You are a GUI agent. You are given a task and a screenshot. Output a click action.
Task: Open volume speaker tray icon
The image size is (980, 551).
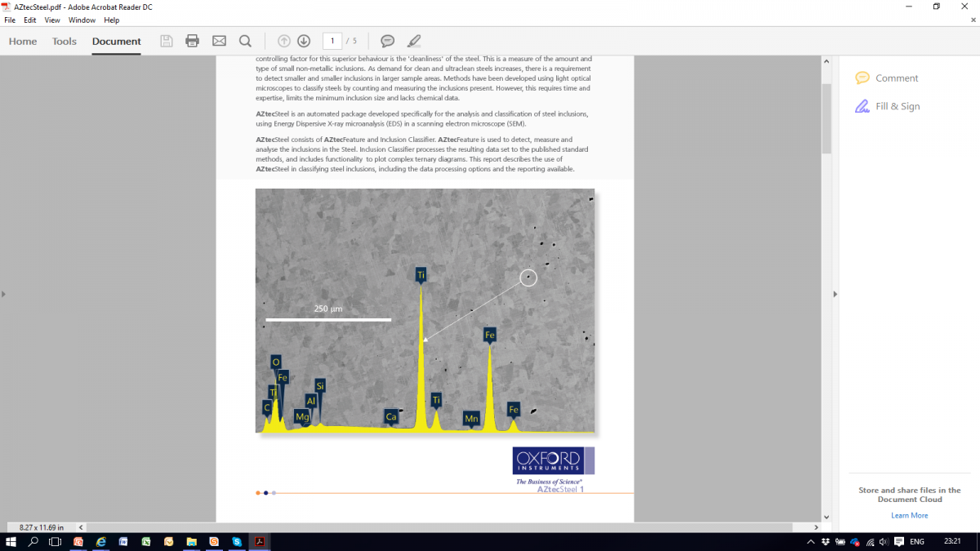tap(884, 542)
